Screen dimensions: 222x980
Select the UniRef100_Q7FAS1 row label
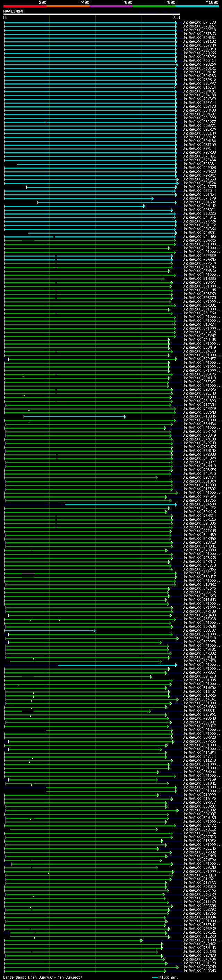coord(199,156)
